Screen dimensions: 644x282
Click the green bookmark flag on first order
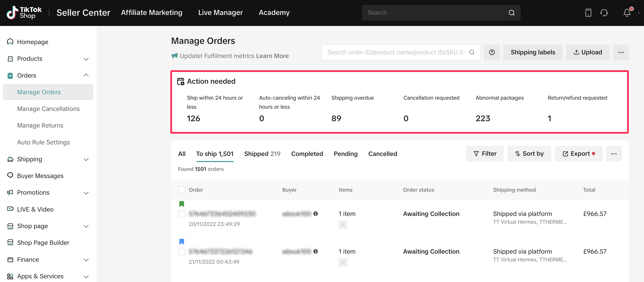[182, 204]
